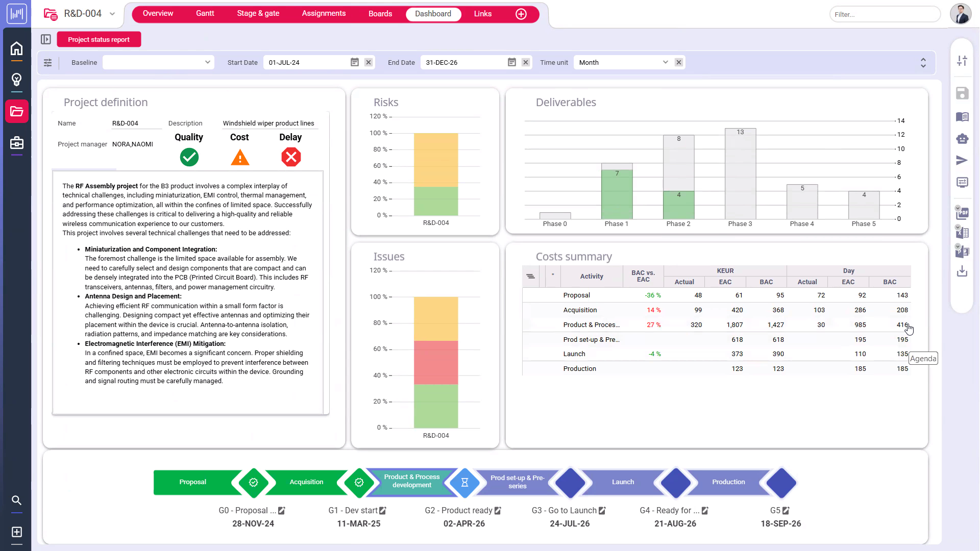The width and height of the screenshot is (980, 551).
Task: Export the report to Excel
Action: coord(962,232)
